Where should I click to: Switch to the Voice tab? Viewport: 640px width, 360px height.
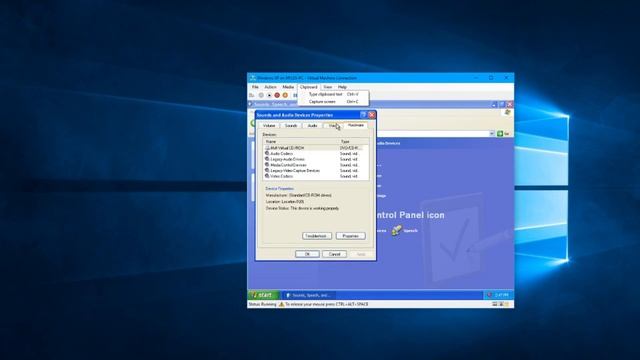[x=333, y=126]
